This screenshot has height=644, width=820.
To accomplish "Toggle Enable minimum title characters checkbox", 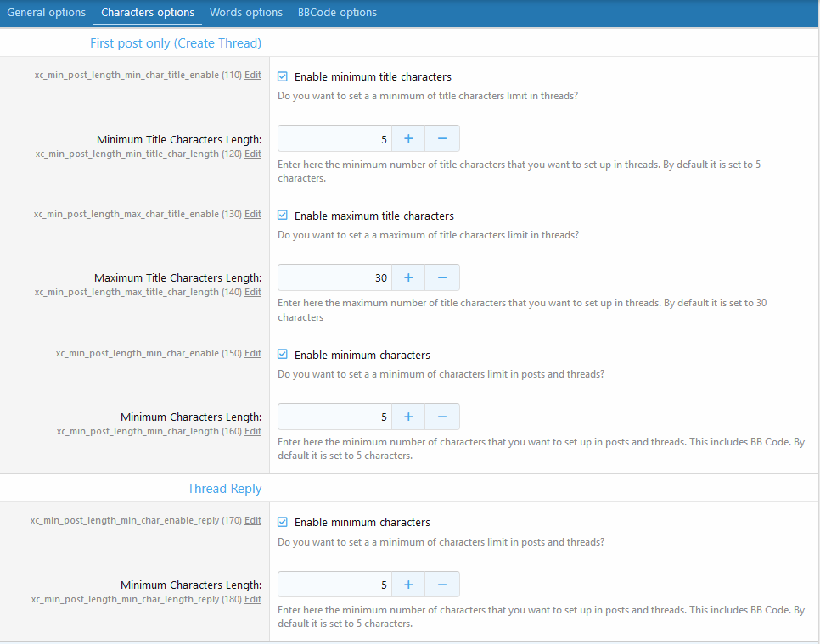I will [x=283, y=77].
